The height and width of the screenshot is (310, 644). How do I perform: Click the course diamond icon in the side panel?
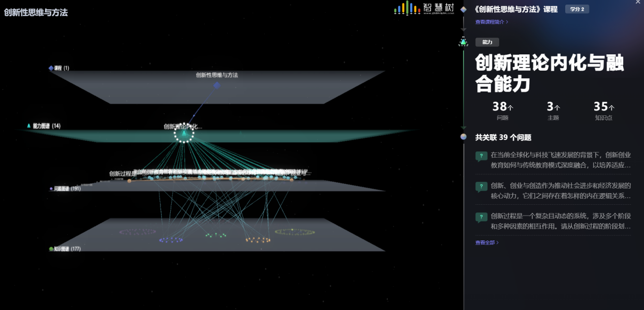point(464,9)
